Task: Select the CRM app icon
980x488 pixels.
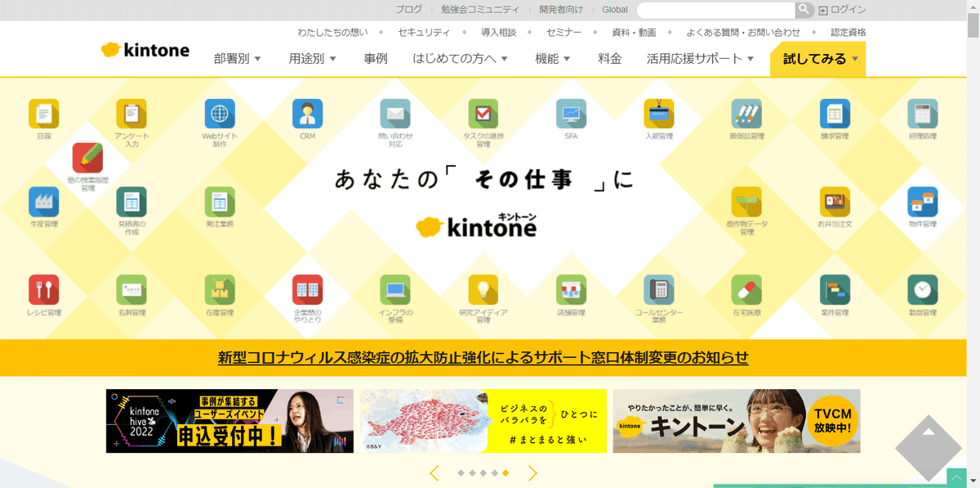Action: point(307,114)
